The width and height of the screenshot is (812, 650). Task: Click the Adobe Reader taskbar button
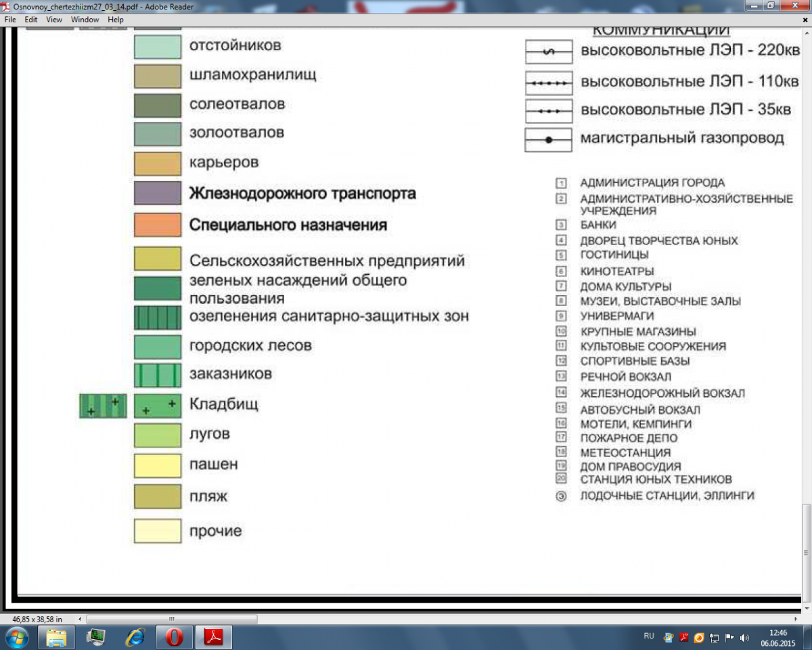[214, 637]
